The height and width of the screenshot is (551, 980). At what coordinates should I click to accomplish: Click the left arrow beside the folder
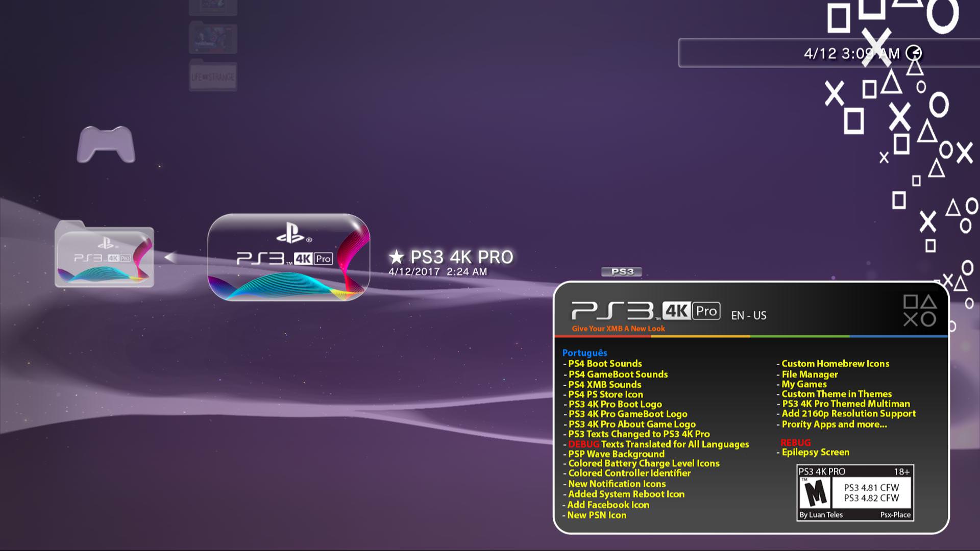(171, 257)
